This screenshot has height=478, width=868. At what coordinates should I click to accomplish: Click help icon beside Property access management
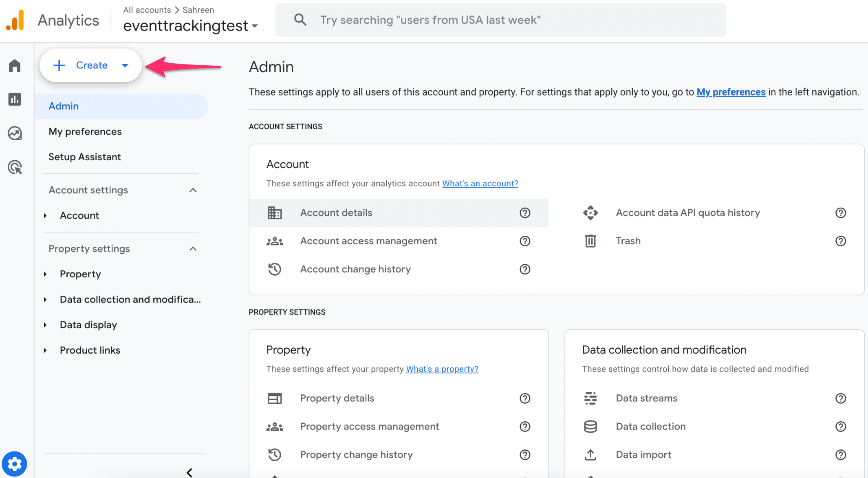pyautogui.click(x=525, y=427)
